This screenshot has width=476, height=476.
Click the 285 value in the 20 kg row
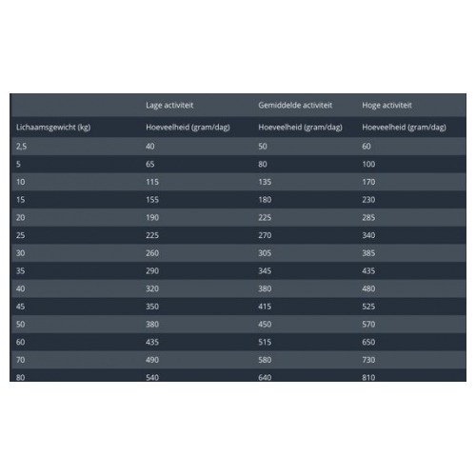tap(368, 217)
